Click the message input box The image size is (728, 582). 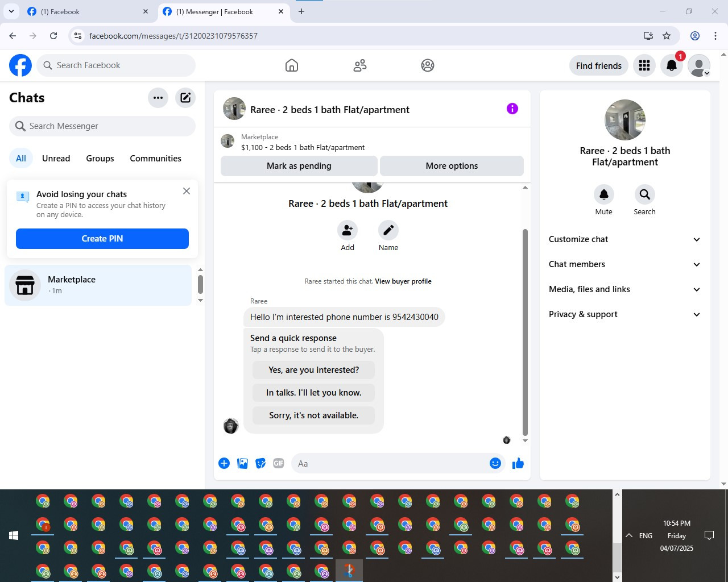click(390, 464)
